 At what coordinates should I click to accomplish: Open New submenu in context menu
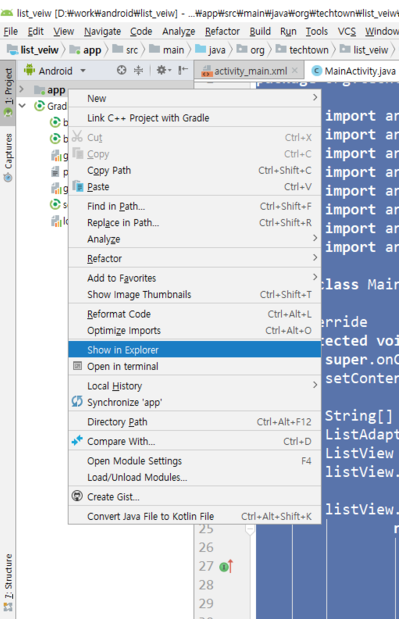(194, 98)
